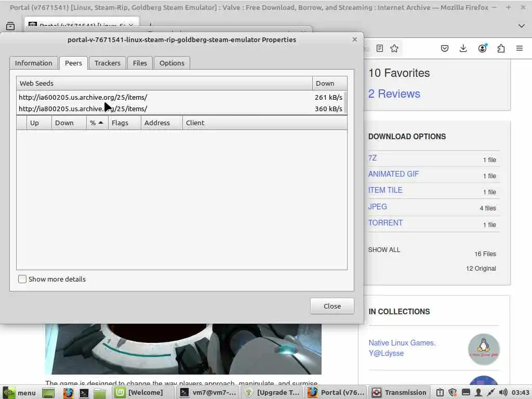Open update manager shield tray icon

[x=453, y=393]
